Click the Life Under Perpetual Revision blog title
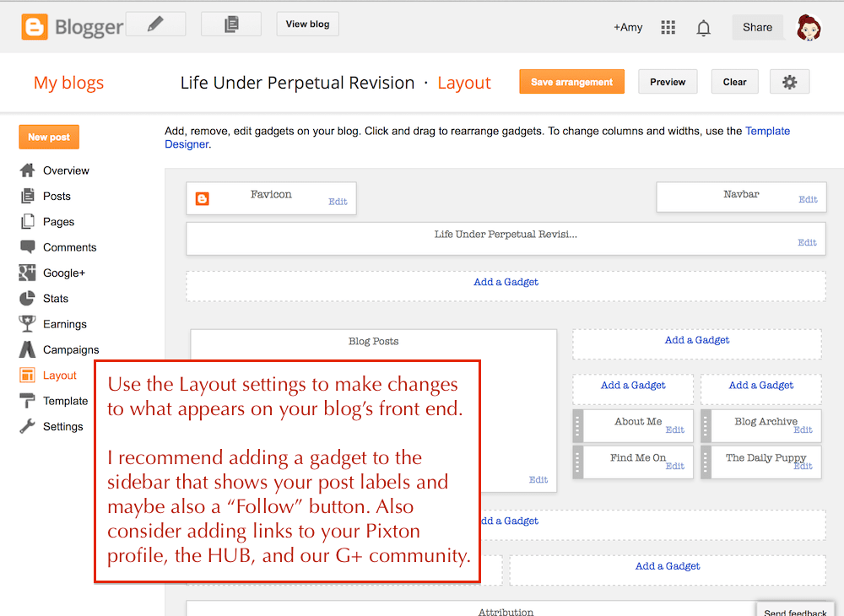Image resolution: width=844 pixels, height=616 pixels. coord(297,83)
